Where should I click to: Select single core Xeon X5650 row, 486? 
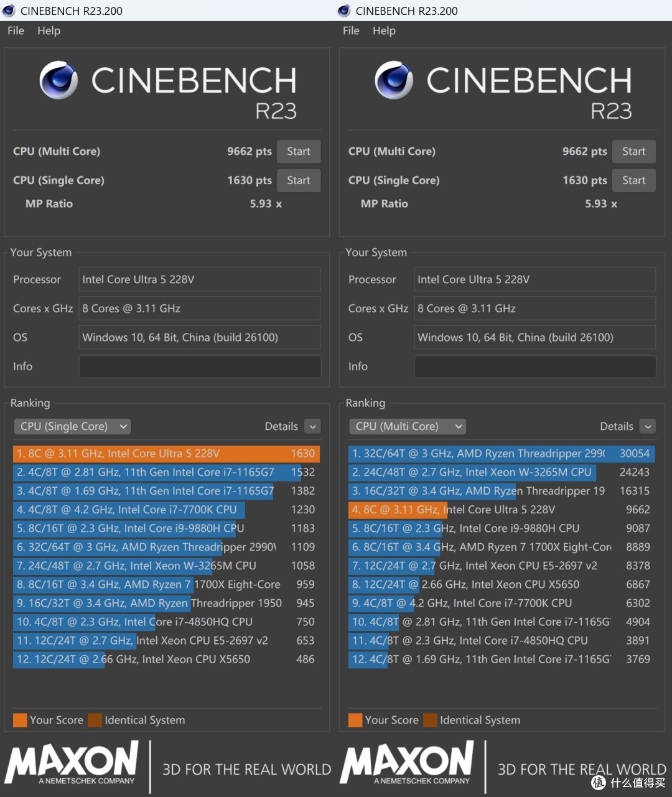(166, 659)
